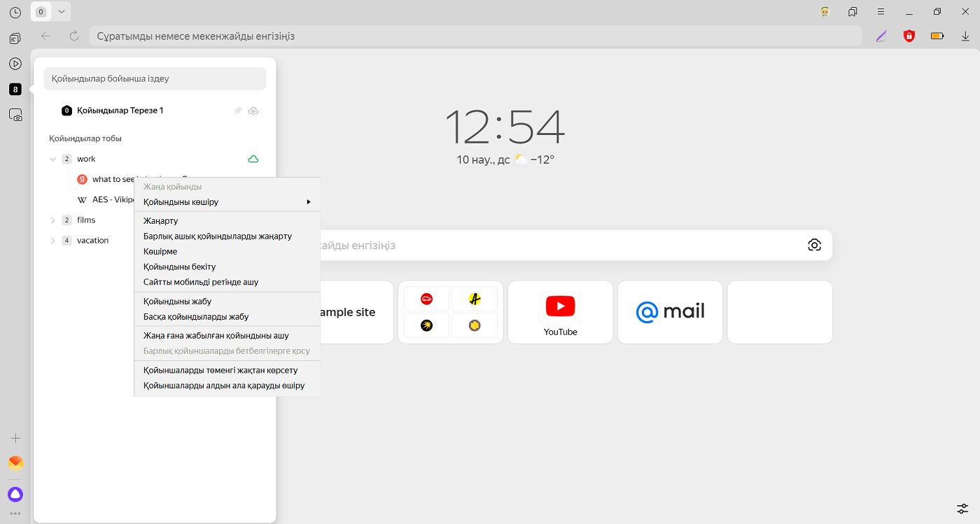Expand the films tab group
Image resolution: width=980 pixels, height=524 pixels.
[52, 220]
